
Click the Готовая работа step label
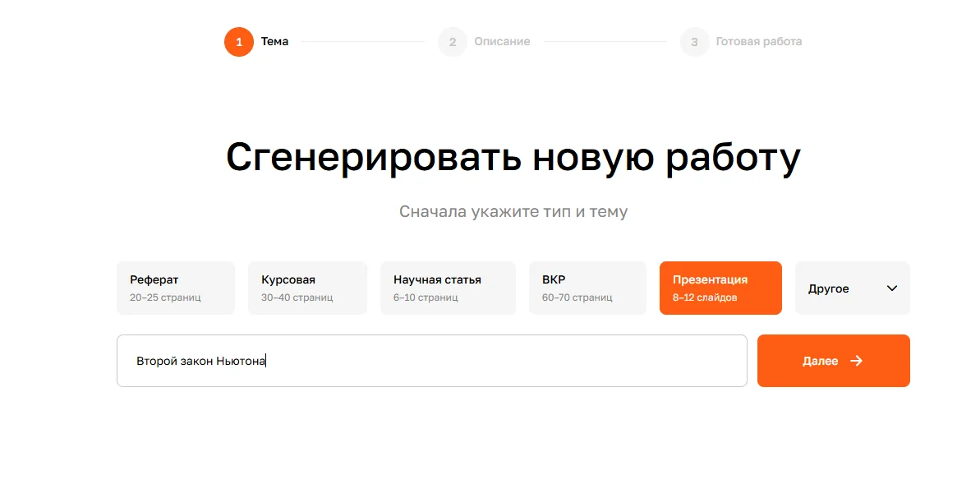(x=759, y=42)
